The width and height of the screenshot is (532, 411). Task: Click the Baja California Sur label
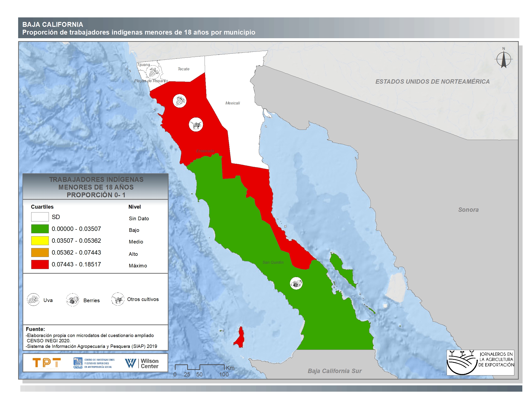pos(334,371)
